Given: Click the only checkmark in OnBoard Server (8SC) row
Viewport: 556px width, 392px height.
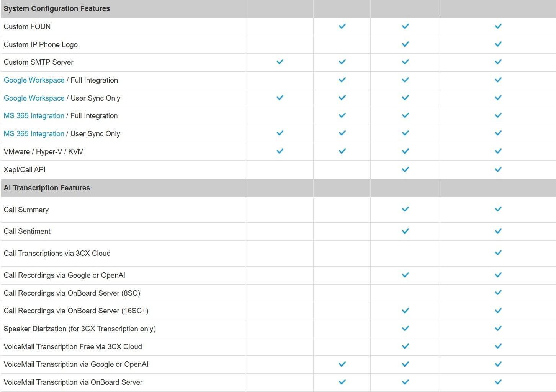Looking at the screenshot, I should [498, 293].
